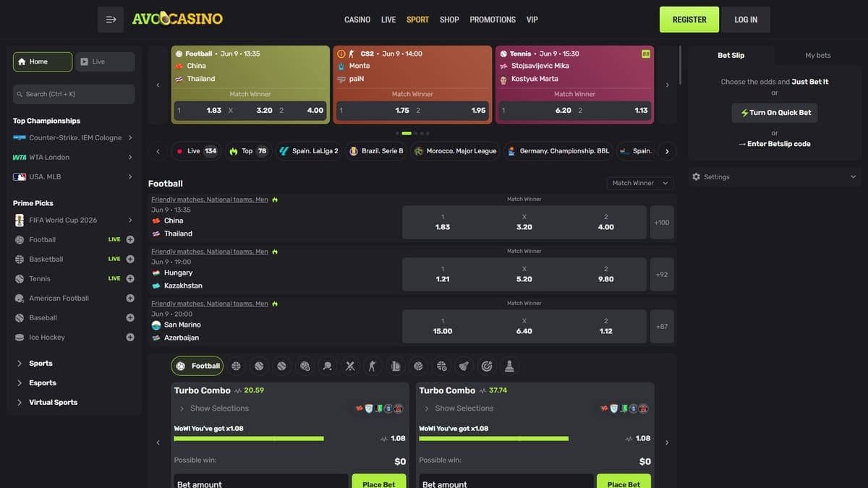The height and width of the screenshot is (488, 868).
Task: Select the Counter-Strike soldier icon filter
Action: [x=373, y=366]
